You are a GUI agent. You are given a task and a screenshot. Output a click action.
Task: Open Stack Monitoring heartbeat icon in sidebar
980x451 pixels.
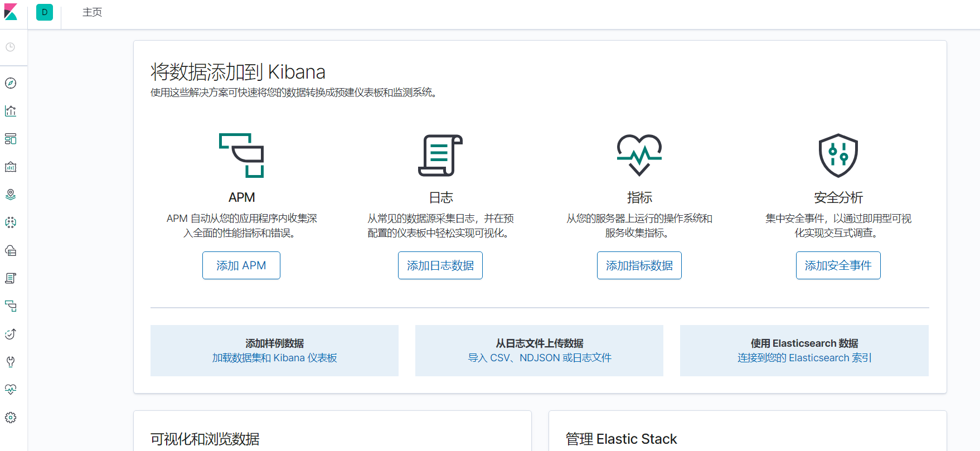11,390
